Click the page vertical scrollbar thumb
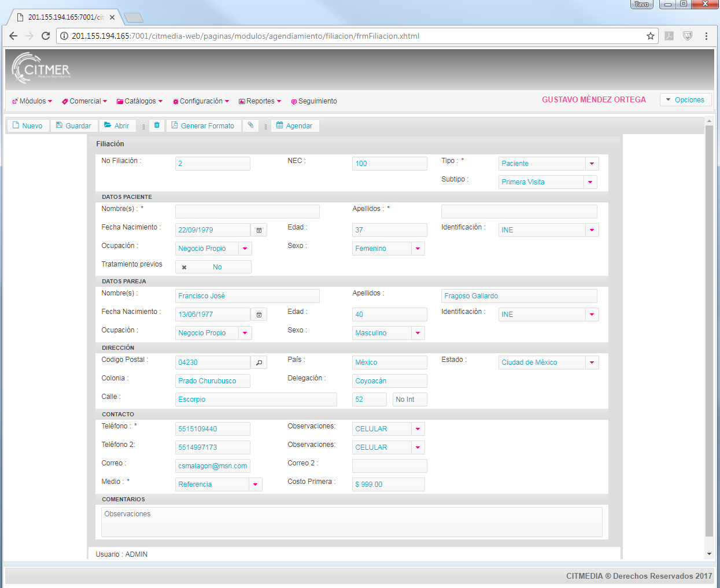Screen dimensions: 720x588 pos(709,331)
